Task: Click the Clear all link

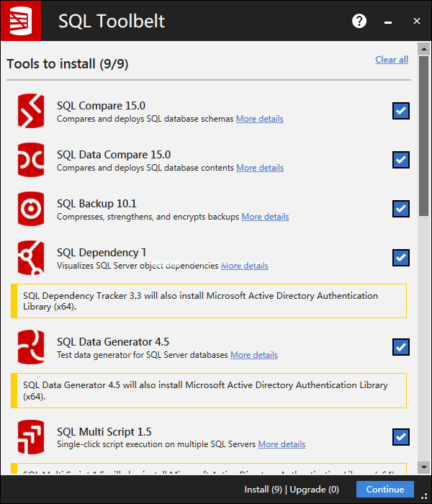Action: (392, 60)
